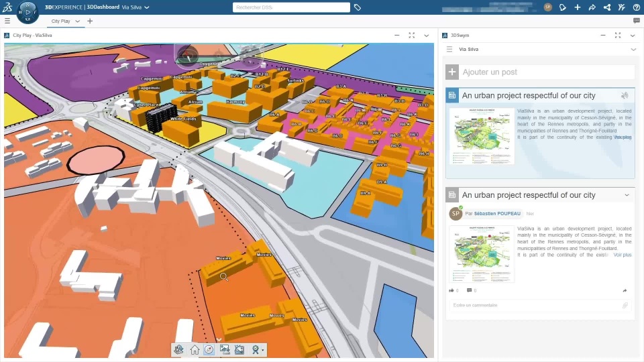Click the Ajouter un post field
This screenshot has height=362, width=644.
[547, 72]
